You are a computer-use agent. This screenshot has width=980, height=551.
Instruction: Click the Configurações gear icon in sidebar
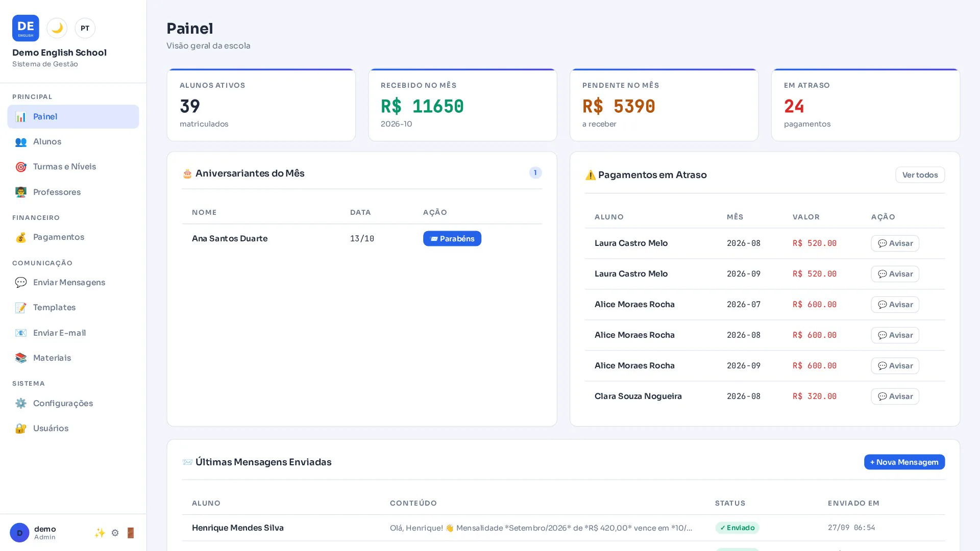[20, 403]
